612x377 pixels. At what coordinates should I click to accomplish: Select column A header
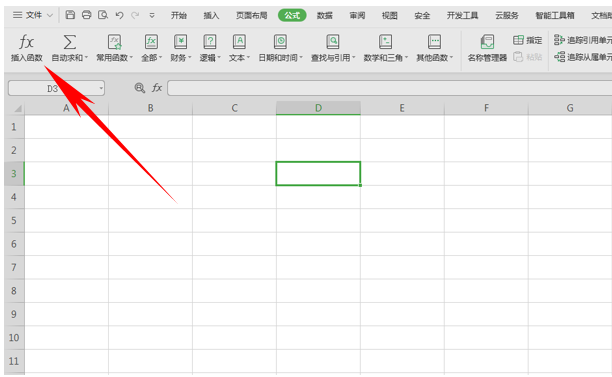66,108
